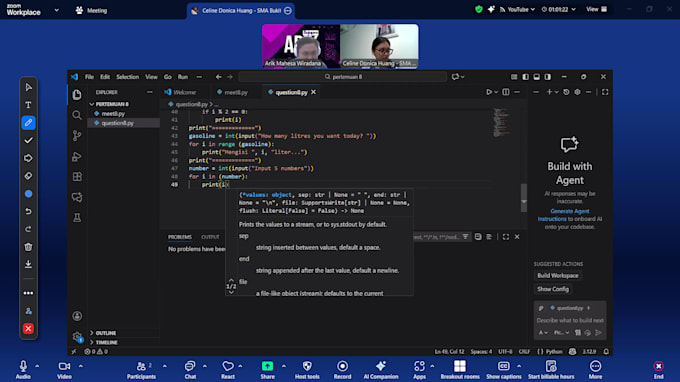The width and height of the screenshot is (680, 382).
Task: Maximize the bottom panel size
Action: pos(506,237)
